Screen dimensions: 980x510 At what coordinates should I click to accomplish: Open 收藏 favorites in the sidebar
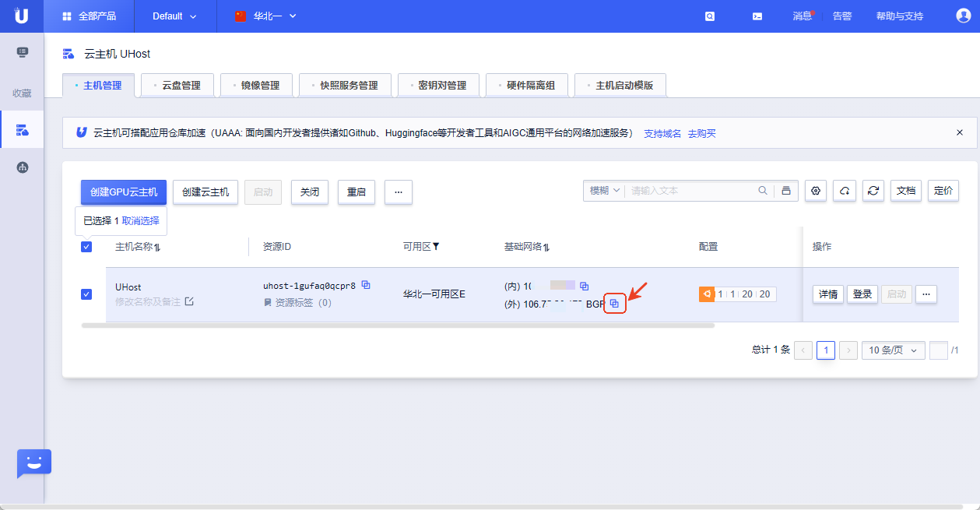click(x=22, y=93)
